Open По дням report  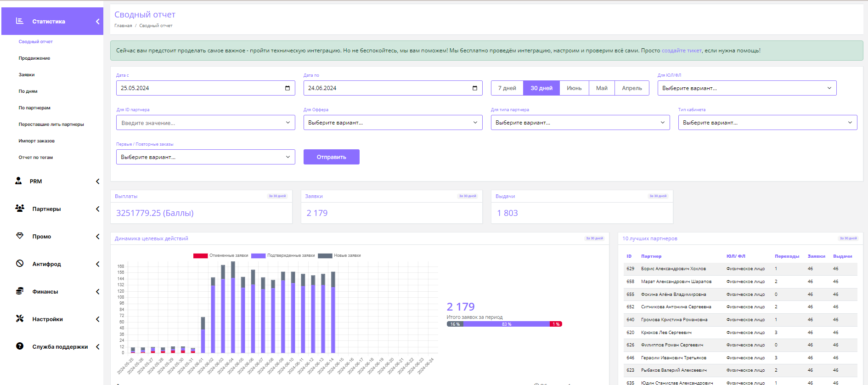coord(28,91)
